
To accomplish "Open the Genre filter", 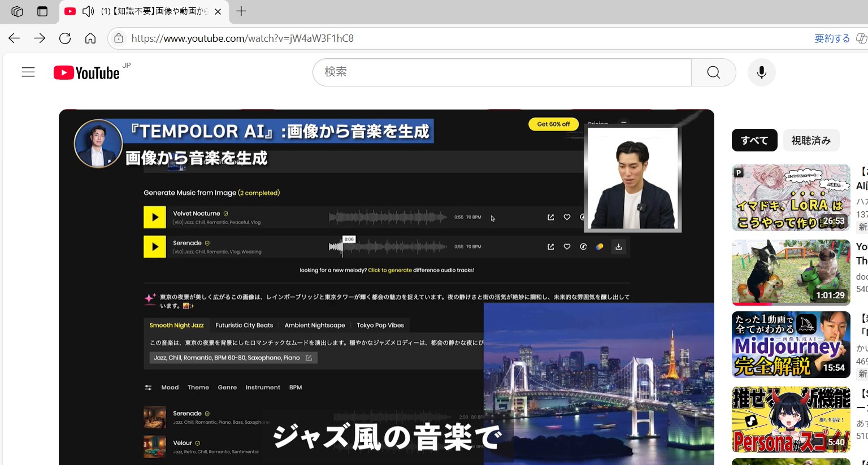I will tap(227, 388).
